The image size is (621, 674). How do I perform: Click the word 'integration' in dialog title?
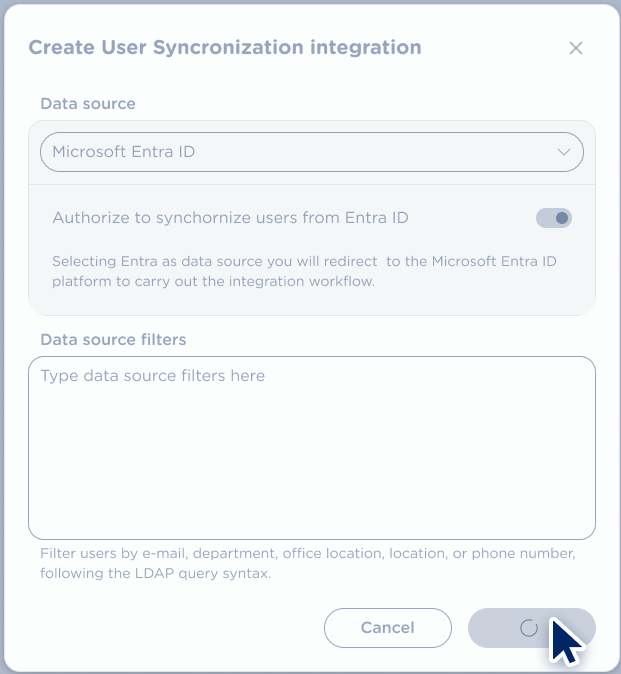pyautogui.click(x=370, y=47)
